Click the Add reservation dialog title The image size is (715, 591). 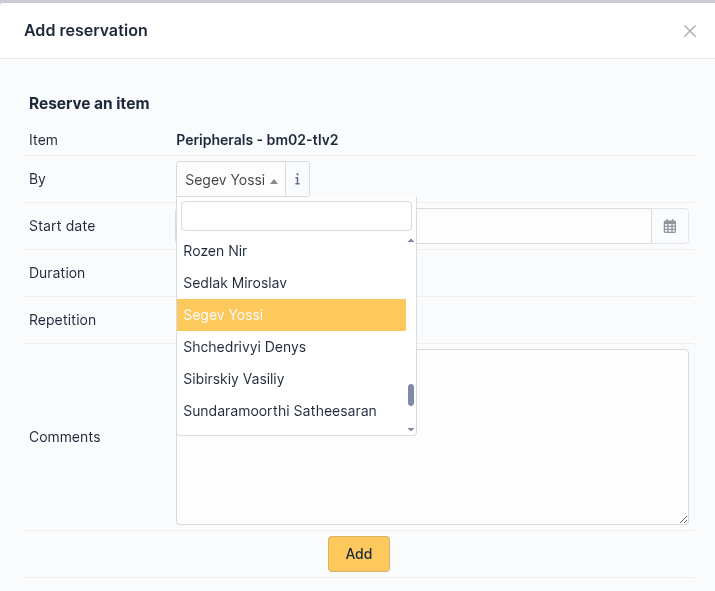86,31
